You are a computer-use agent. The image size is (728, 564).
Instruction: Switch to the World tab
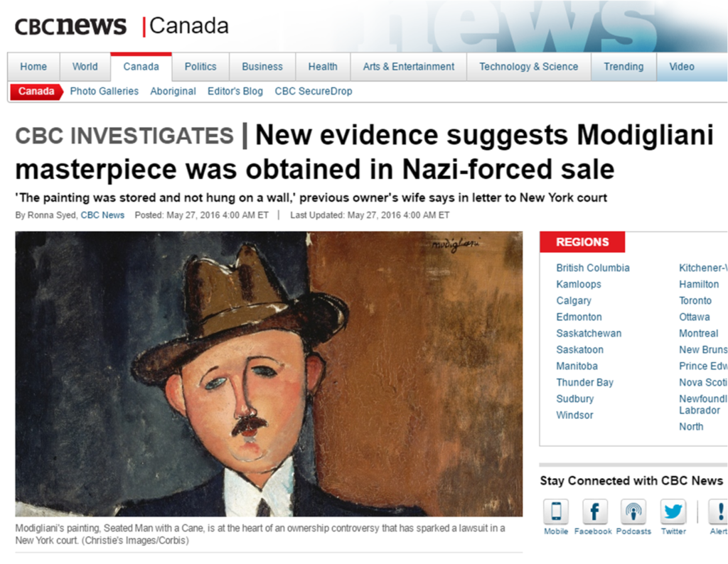(x=85, y=67)
